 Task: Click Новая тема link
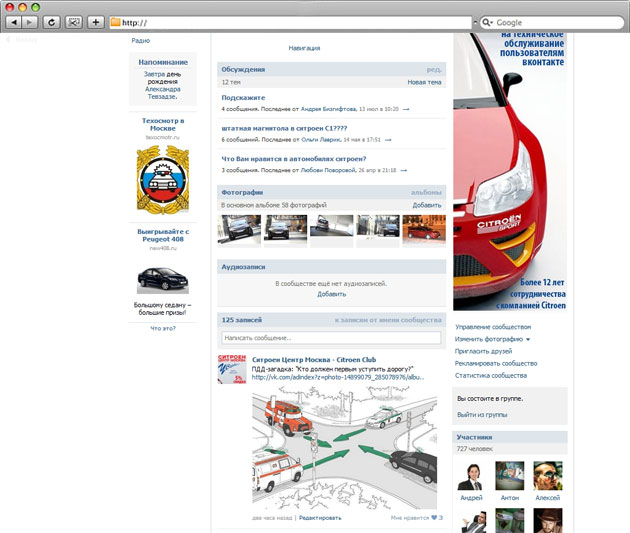coord(424,82)
